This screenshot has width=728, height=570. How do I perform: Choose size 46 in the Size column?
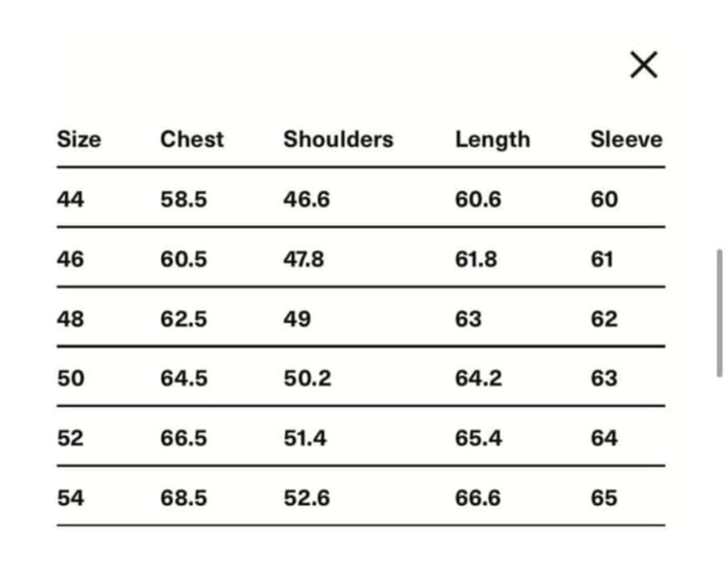(71, 259)
